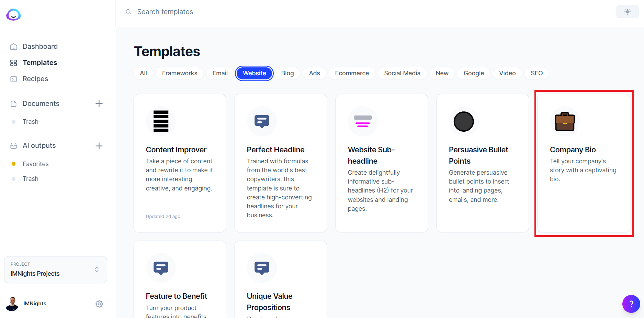Image resolution: width=644 pixels, height=318 pixels.
Task: Open the purple help question-mark button
Action: (631, 304)
